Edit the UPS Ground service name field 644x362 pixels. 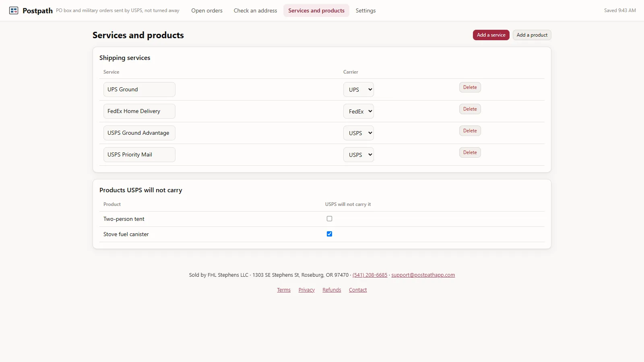(x=139, y=89)
